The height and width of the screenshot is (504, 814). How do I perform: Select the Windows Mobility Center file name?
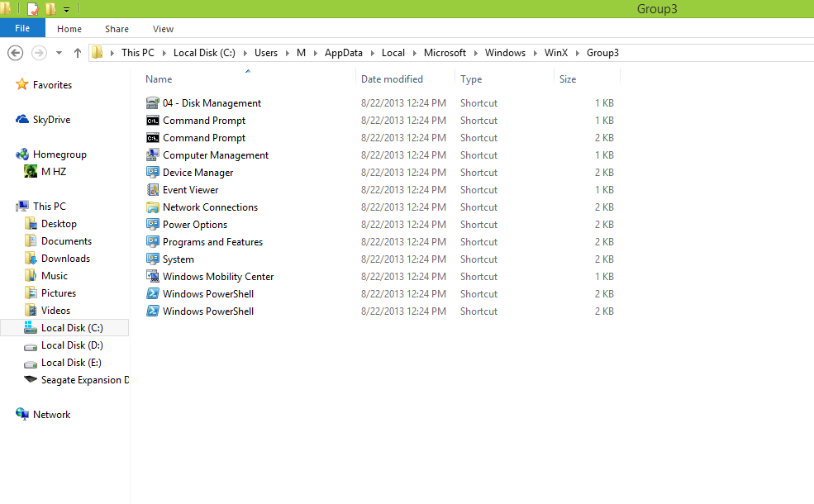click(x=218, y=277)
